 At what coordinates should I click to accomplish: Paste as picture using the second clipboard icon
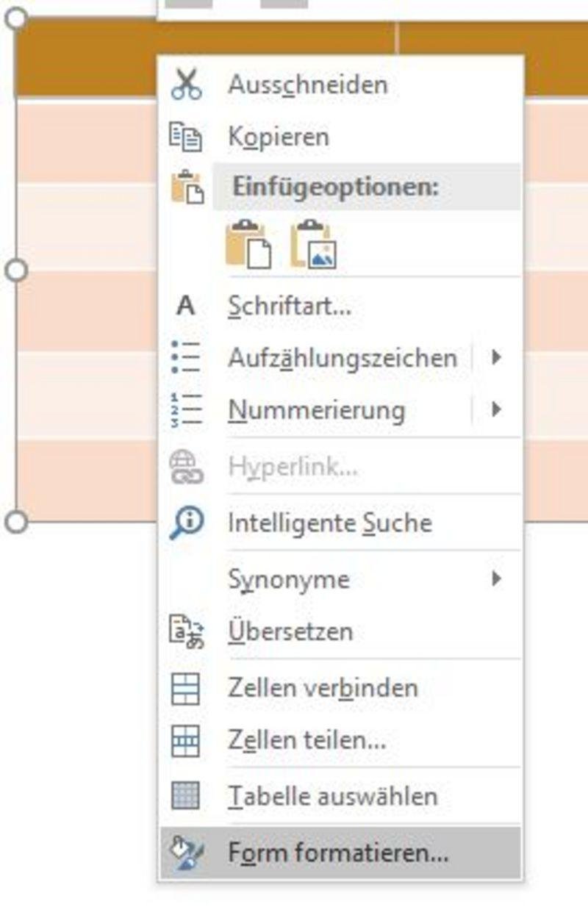pos(314,244)
